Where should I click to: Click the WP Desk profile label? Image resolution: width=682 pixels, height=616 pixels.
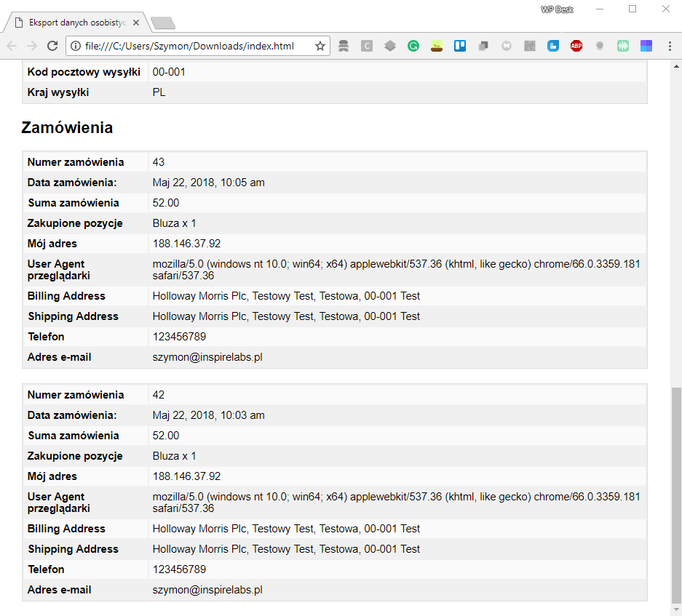557,9
